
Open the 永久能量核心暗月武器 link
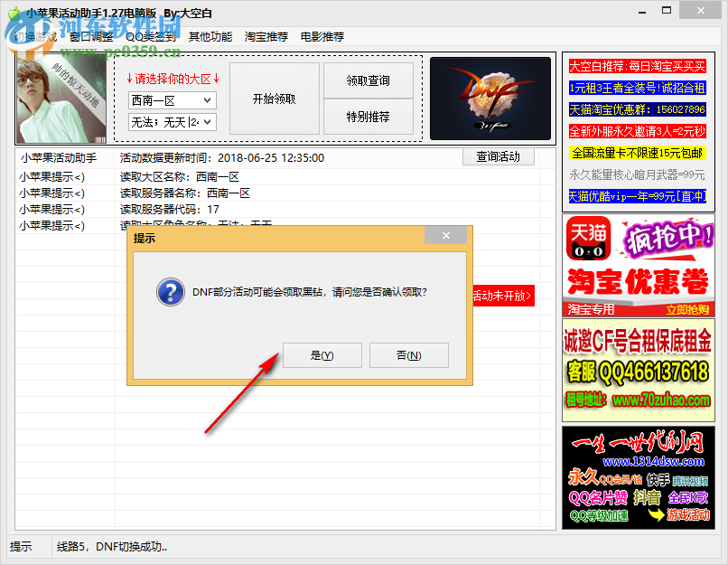coord(638,174)
